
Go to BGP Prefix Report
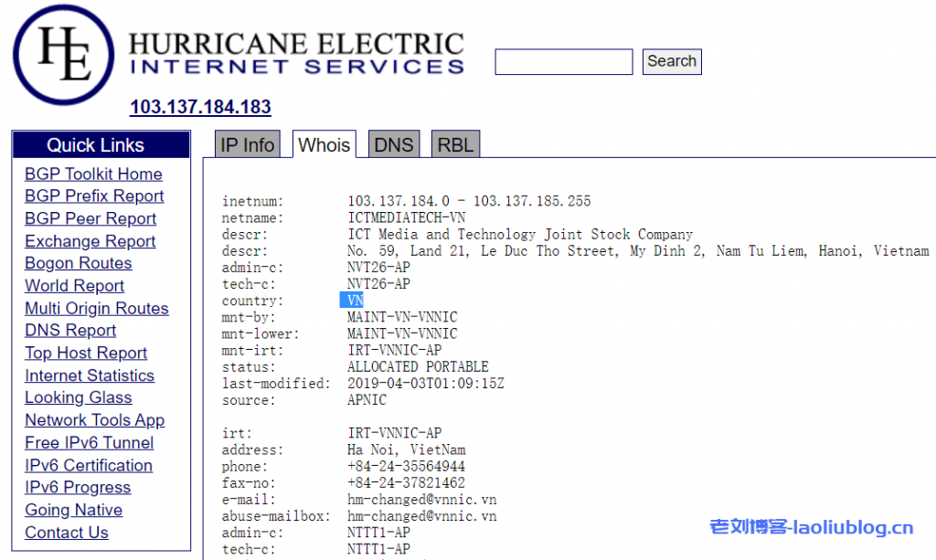coord(94,196)
